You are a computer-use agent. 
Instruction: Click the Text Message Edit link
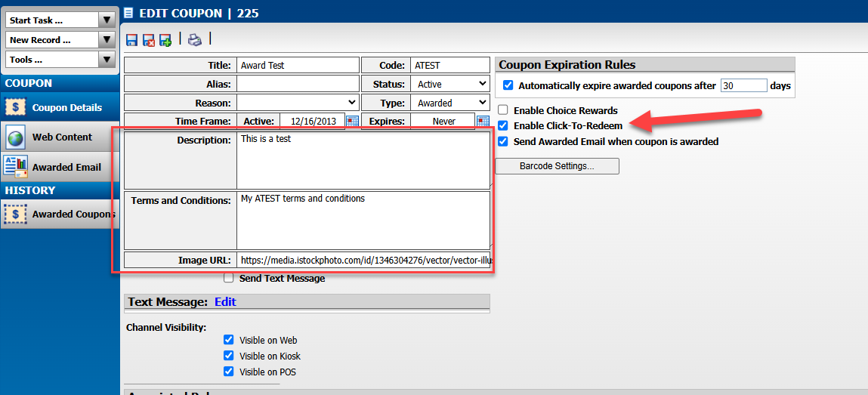(x=225, y=302)
